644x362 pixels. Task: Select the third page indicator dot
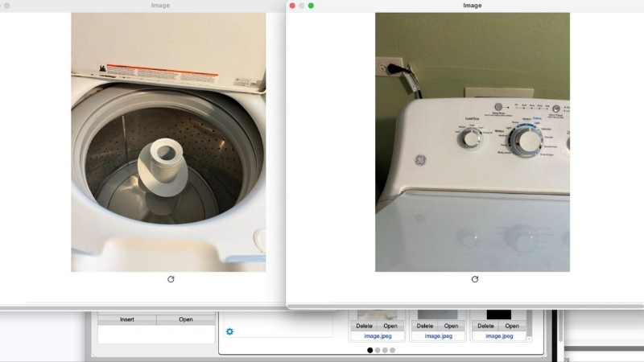tap(385, 350)
